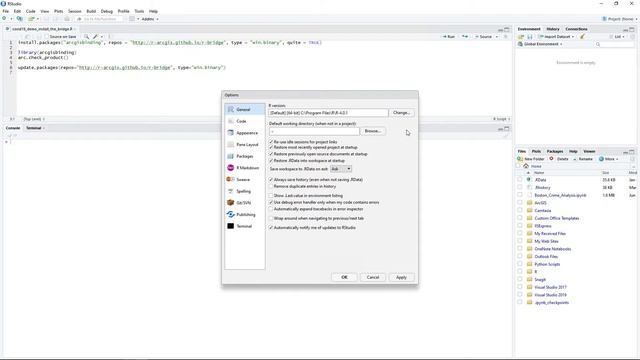Open the Addins dropdown

pos(150,19)
